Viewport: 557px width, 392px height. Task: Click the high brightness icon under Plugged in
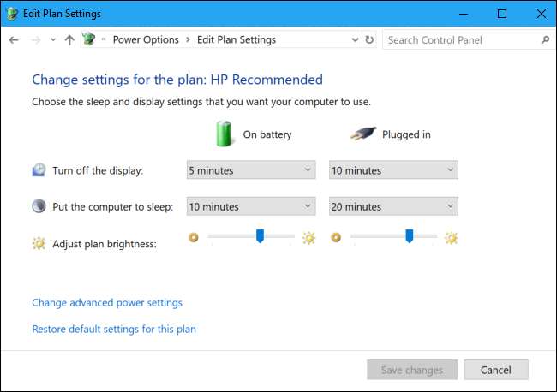[x=452, y=238]
